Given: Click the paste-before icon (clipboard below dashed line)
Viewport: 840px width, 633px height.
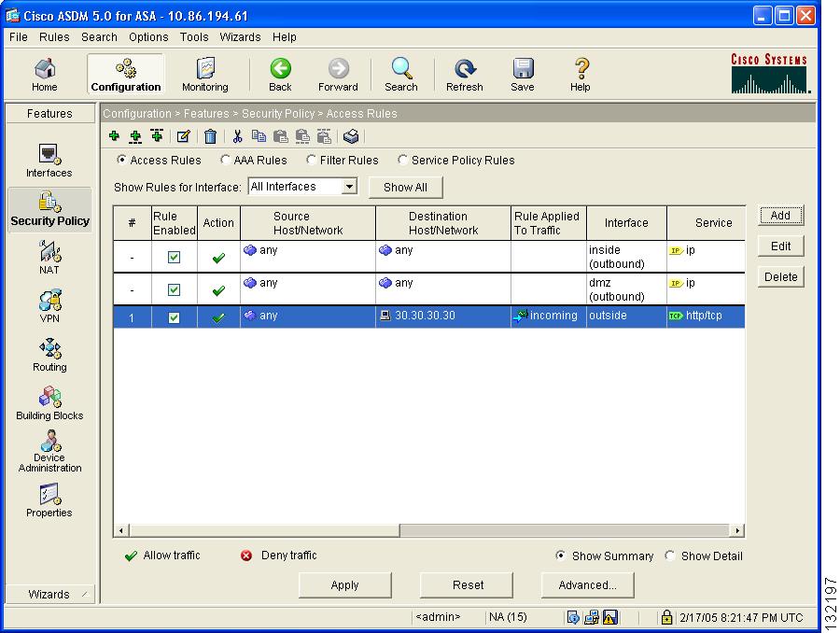Looking at the screenshot, I should pos(324,136).
